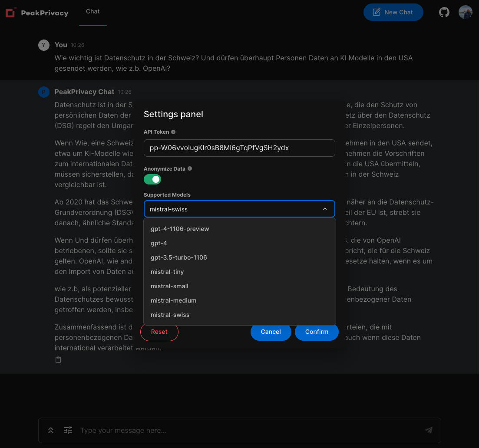Viewport: 479px width, 448px height.
Task: Confirm the settings changes
Action: [317, 332]
